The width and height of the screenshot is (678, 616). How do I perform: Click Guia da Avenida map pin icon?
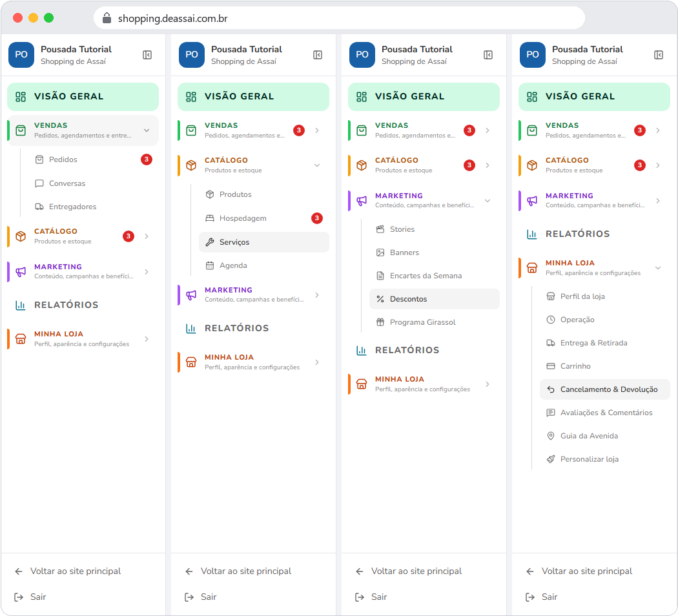click(x=550, y=436)
